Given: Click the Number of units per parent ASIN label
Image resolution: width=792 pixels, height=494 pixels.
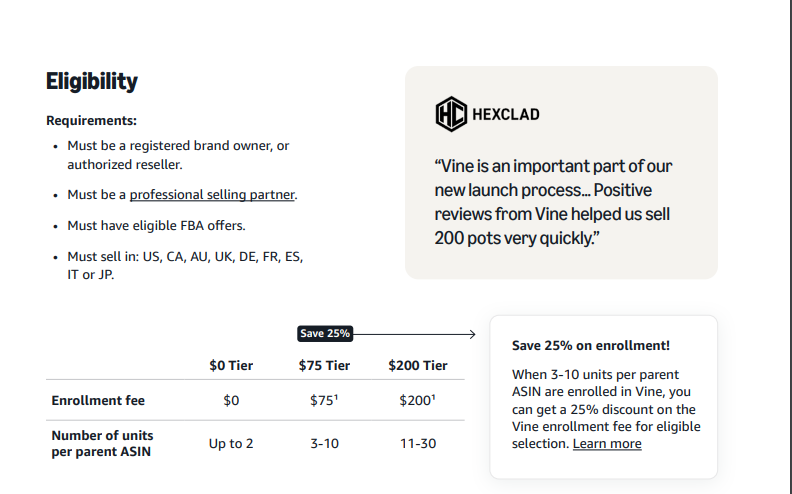Looking at the screenshot, I should click(102, 443).
